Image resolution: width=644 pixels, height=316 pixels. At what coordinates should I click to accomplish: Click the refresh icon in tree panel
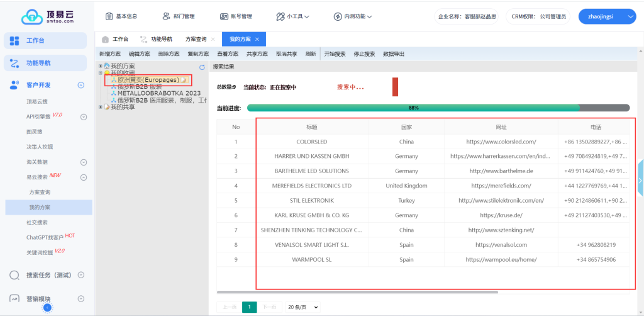pyautogui.click(x=202, y=67)
